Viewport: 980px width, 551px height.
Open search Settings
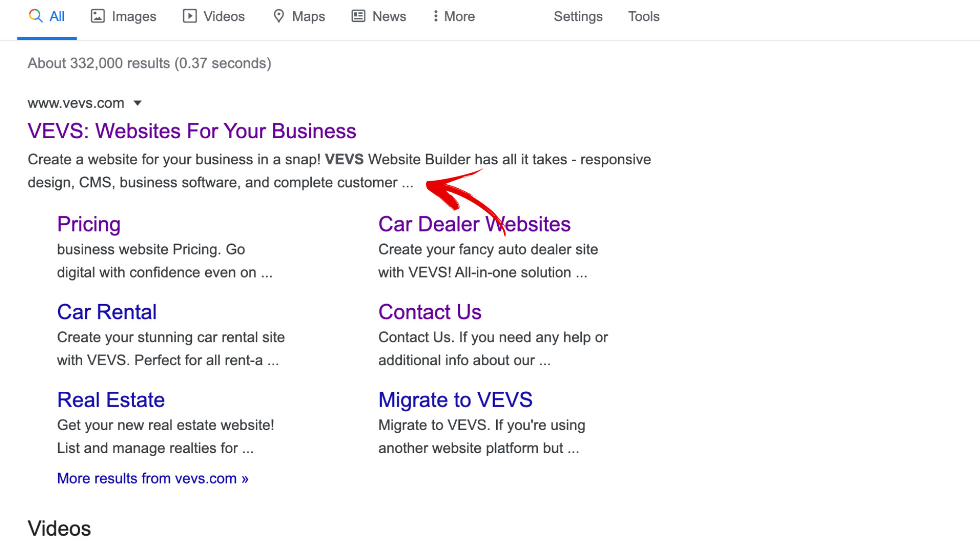(578, 16)
